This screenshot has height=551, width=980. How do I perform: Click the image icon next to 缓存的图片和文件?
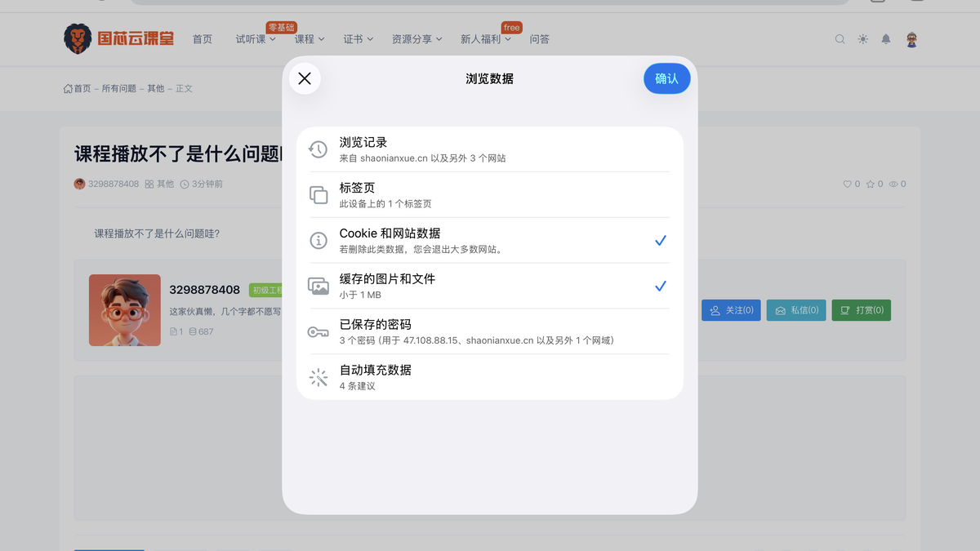point(318,286)
